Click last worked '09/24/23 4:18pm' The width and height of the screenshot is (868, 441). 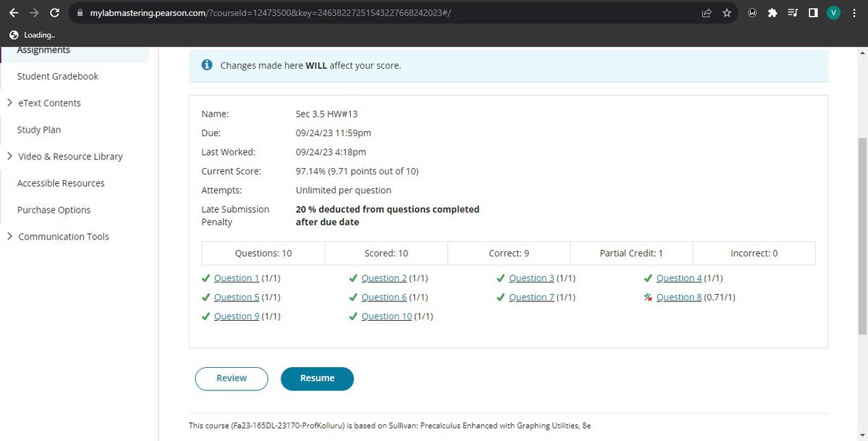(331, 152)
